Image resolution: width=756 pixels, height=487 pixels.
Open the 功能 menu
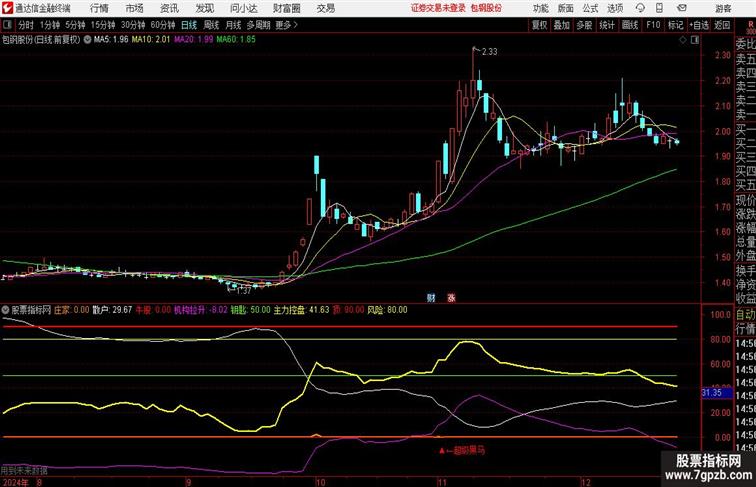[540, 8]
